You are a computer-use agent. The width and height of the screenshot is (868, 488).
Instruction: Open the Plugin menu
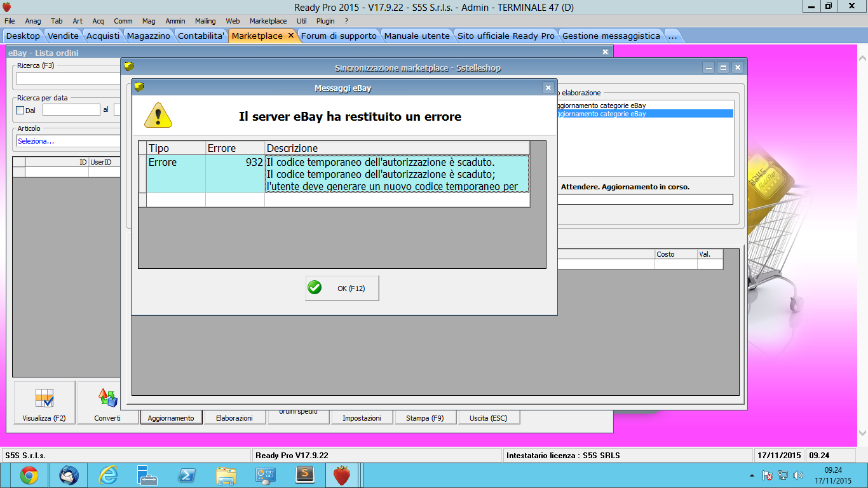point(325,21)
